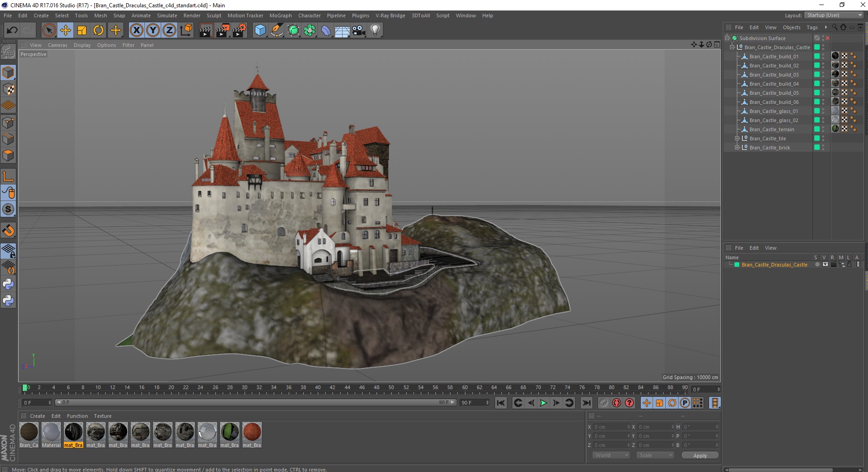
Task: Select Bran_Ca material sphere
Action: coord(29,432)
